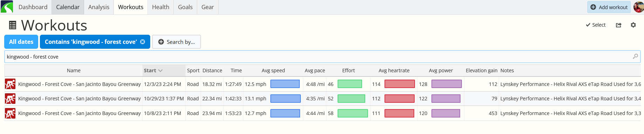
Task: Go to the Analysis tab
Action: [99, 7]
